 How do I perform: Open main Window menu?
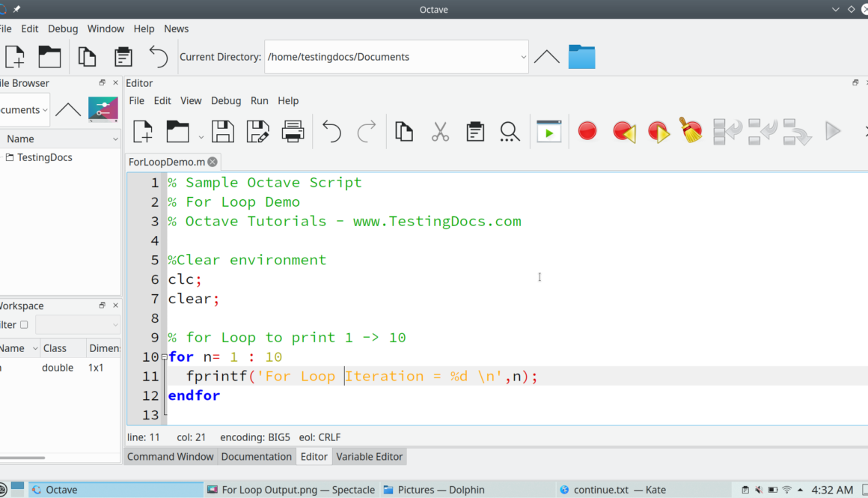[106, 28]
